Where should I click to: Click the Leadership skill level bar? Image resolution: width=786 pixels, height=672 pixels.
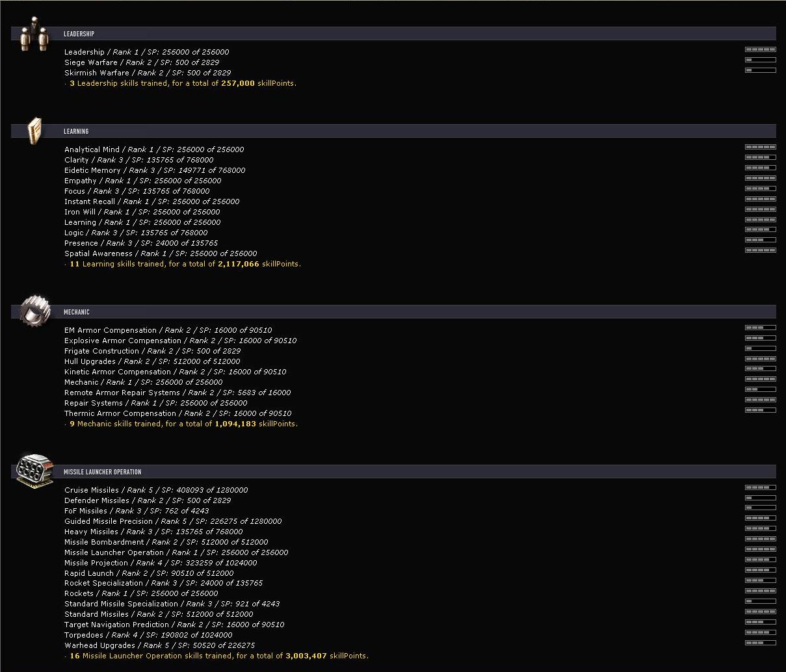pyautogui.click(x=760, y=49)
